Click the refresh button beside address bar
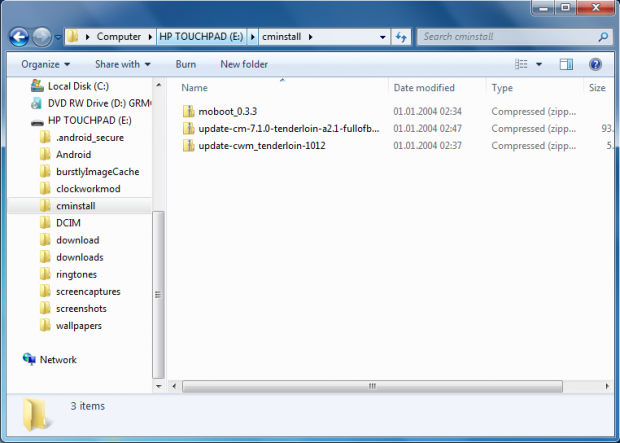 [x=401, y=37]
